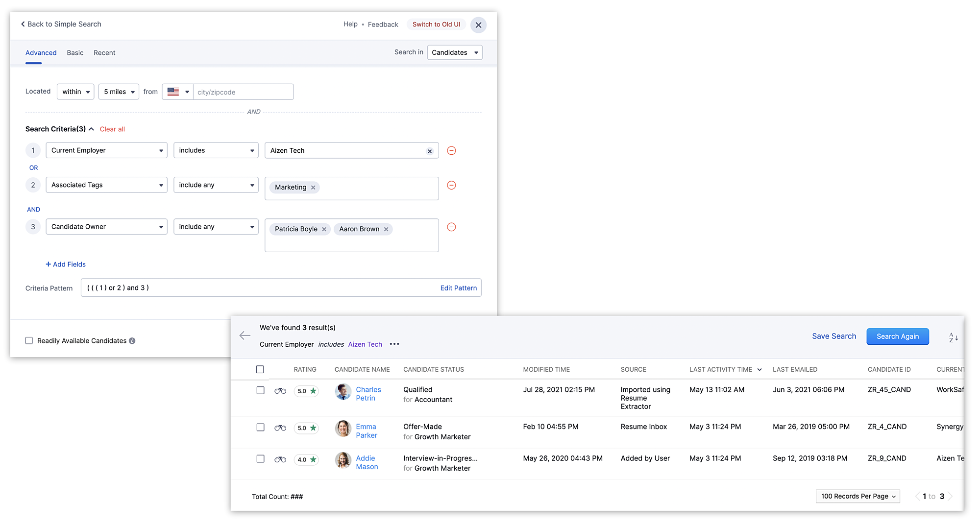Expand the 5 miles distance dropdown
This screenshot has height=525, width=980.
click(x=119, y=92)
